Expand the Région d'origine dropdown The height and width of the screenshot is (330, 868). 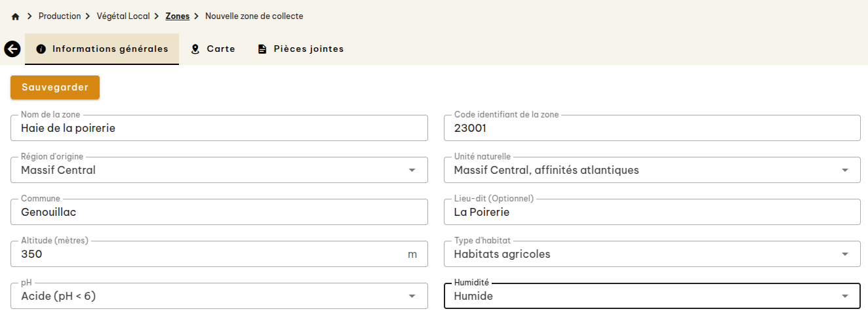tap(412, 171)
